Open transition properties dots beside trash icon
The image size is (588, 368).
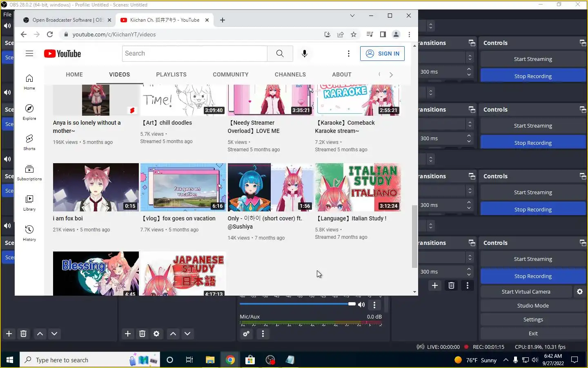tap(467, 285)
